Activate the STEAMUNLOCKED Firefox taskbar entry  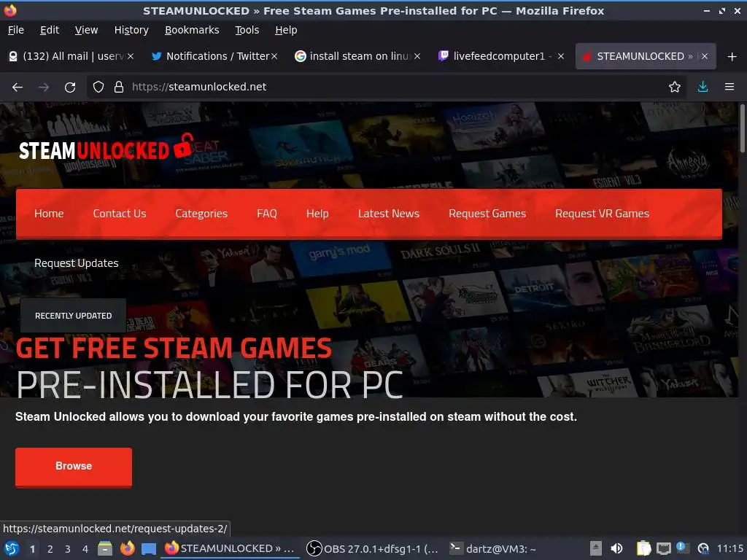[231, 548]
